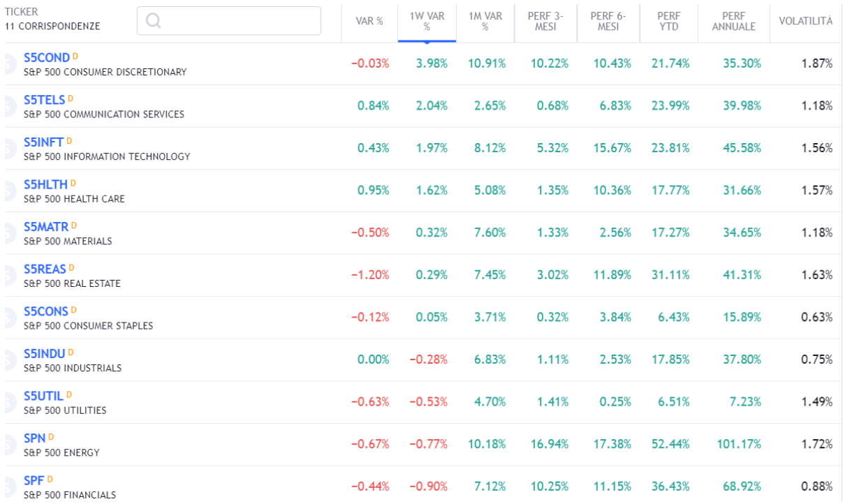This screenshot has width=845, height=504.
Task: Select S&P 500 MATERIALS description
Action: (68, 241)
